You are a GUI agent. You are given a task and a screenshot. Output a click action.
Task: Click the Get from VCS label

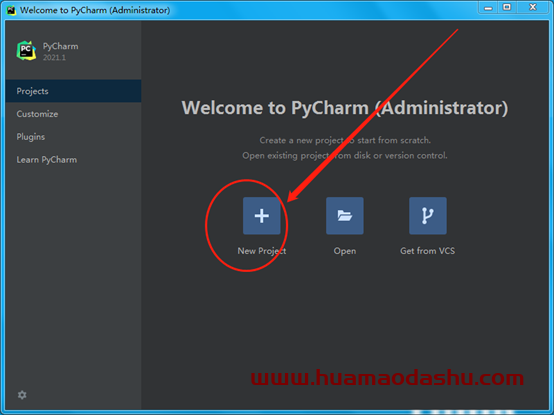tap(428, 251)
